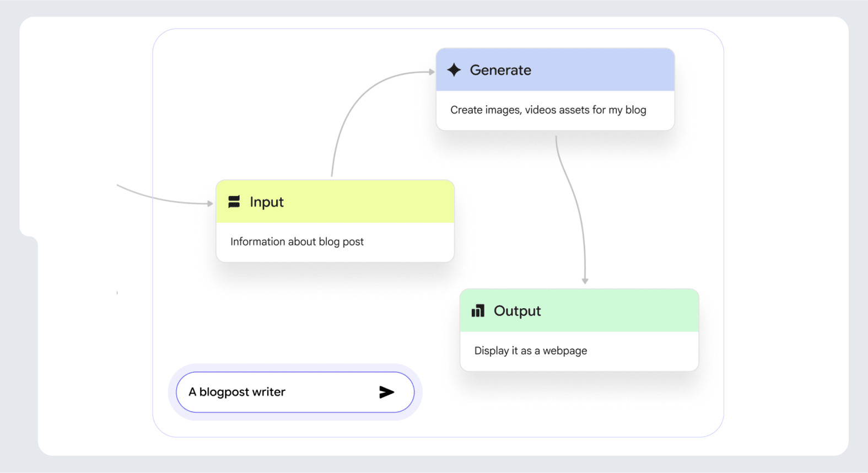Send the blogpost writer prompt
This screenshot has width=868, height=473.
(387, 392)
